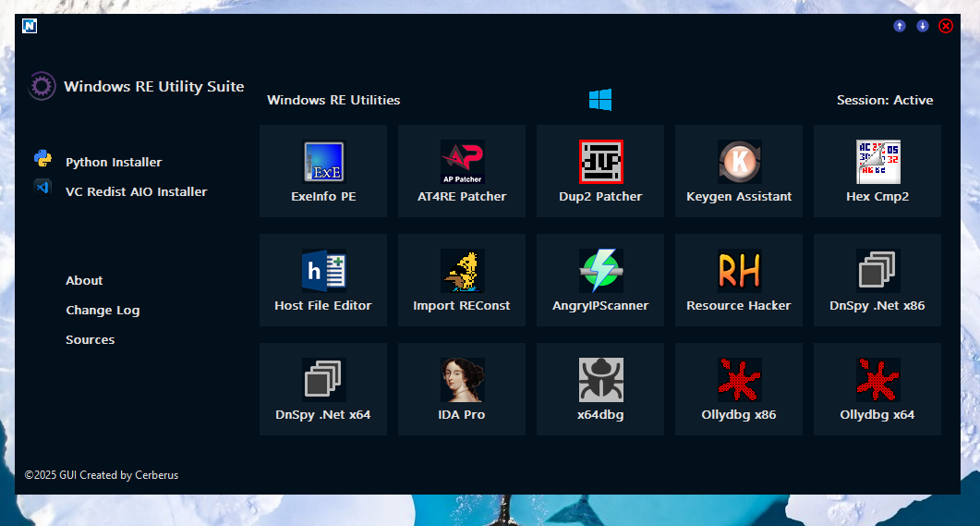Image resolution: width=980 pixels, height=526 pixels.
Task: Launch Host File Editor icon
Action: [x=323, y=271]
